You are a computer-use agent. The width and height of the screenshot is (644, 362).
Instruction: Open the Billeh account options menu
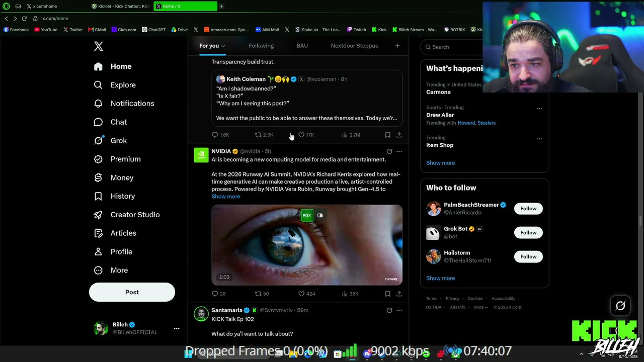click(177, 328)
